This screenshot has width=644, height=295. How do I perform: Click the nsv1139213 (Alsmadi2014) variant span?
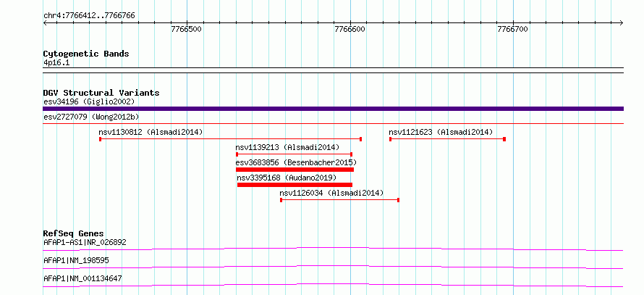coord(294,154)
